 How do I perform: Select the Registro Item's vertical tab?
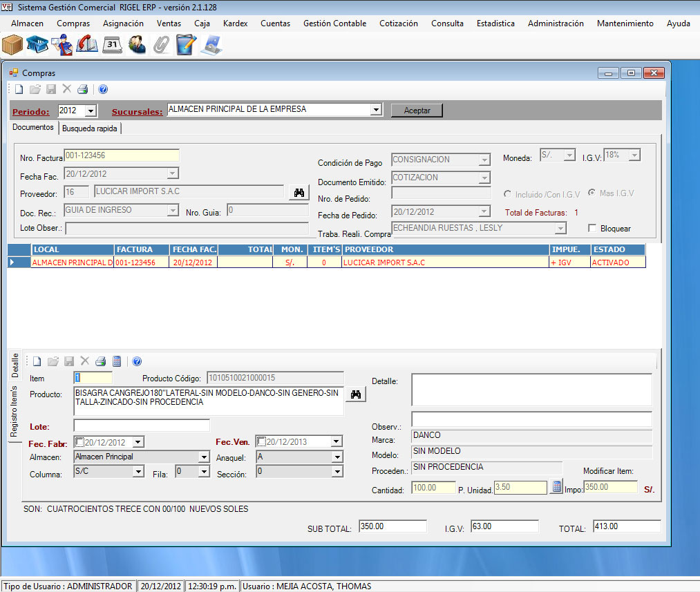coord(14,411)
